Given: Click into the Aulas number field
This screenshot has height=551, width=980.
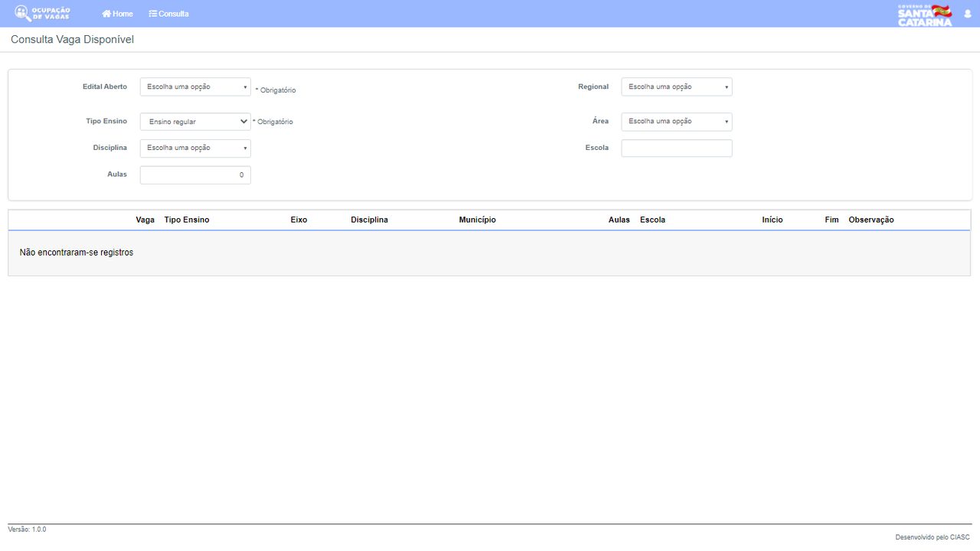Looking at the screenshot, I should coord(195,175).
